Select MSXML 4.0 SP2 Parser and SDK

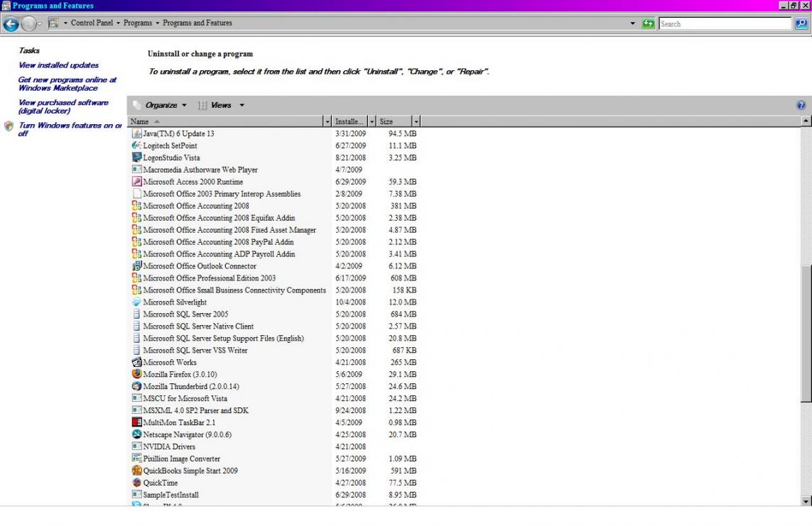pyautogui.click(x=274, y=410)
